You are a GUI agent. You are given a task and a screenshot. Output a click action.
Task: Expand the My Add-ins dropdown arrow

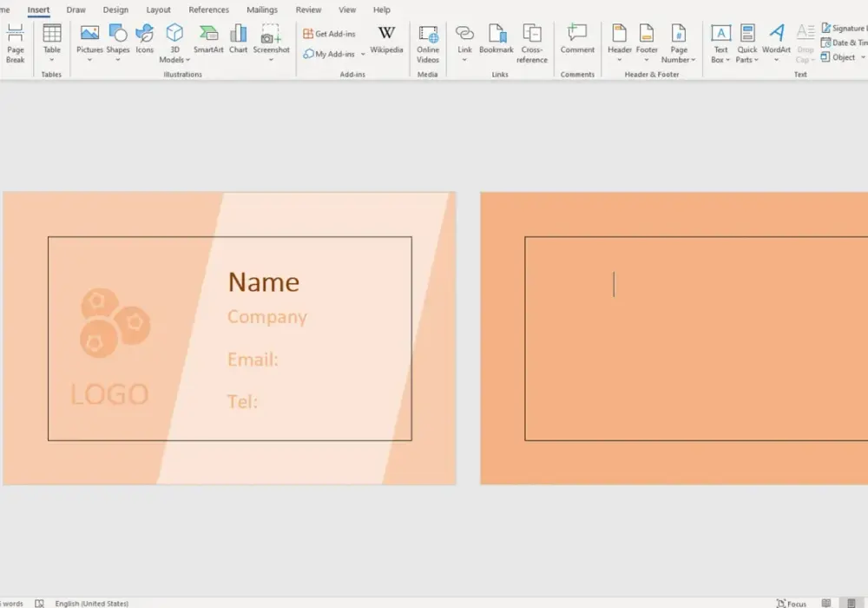click(x=363, y=54)
